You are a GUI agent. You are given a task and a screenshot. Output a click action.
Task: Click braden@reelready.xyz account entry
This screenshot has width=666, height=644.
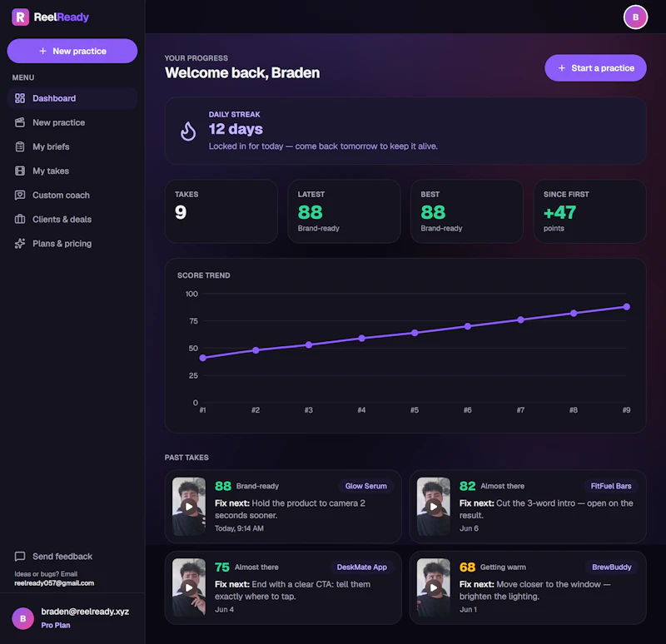tap(85, 612)
